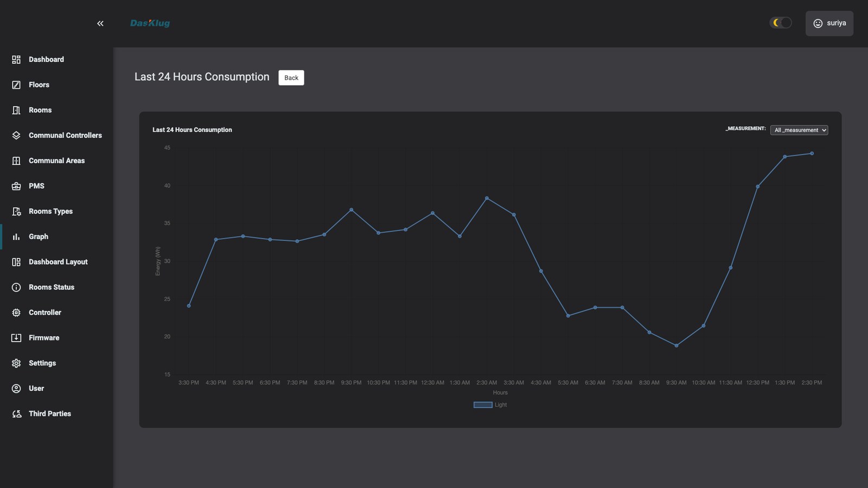Click the Firmware download icon
868x488 pixels.
[16, 338]
